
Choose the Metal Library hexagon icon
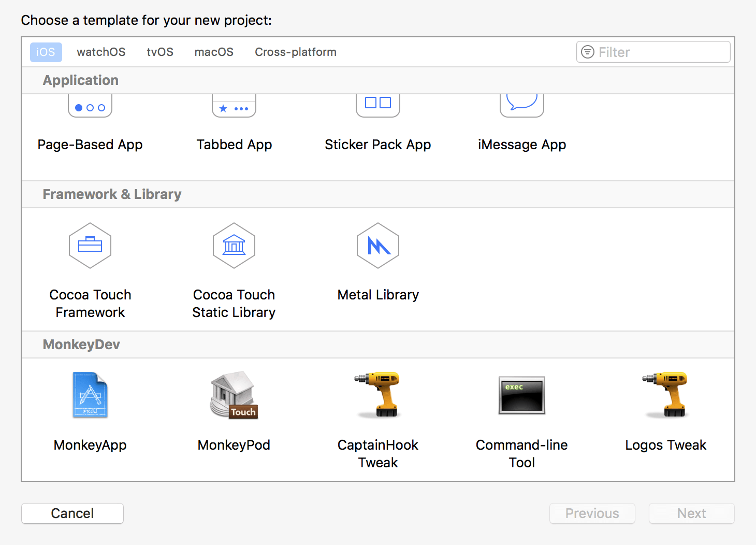(x=378, y=246)
